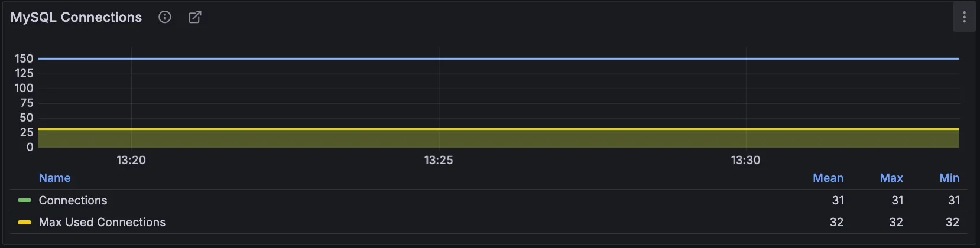This screenshot has width=980, height=248.
Task: Click the 13:20 time axis label
Action: 131,160
